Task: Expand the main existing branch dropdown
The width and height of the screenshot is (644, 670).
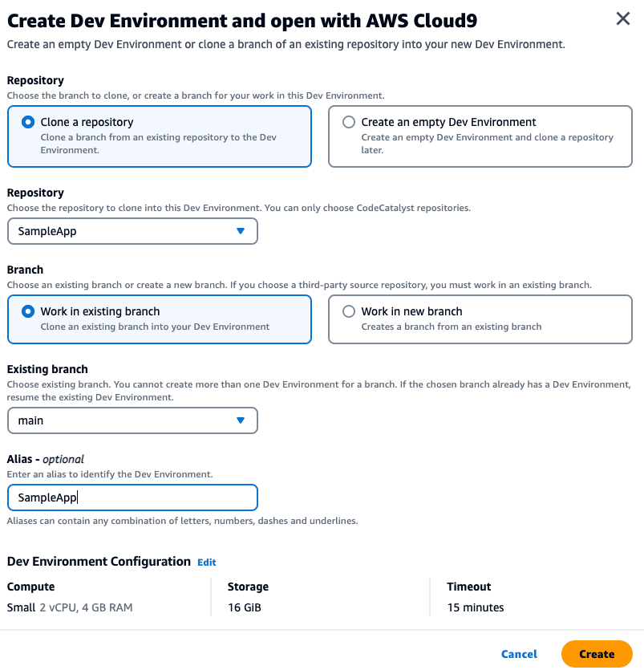Action: [132, 420]
